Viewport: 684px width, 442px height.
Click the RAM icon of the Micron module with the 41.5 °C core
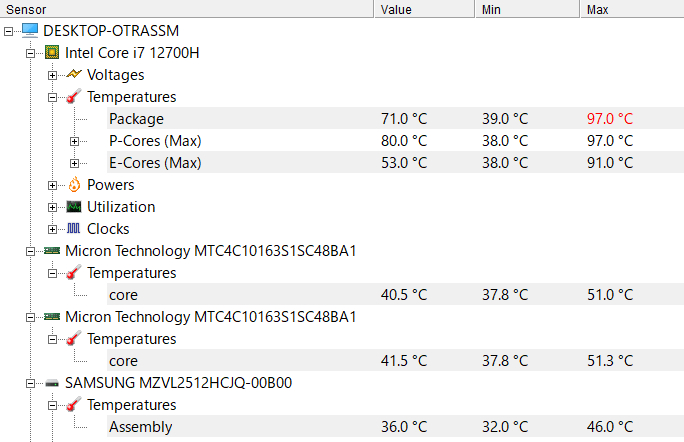52,316
